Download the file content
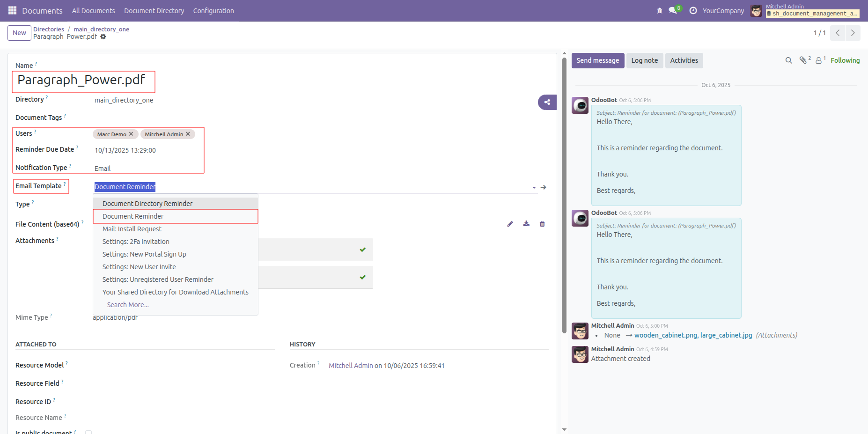The width and height of the screenshot is (868, 434). click(526, 224)
